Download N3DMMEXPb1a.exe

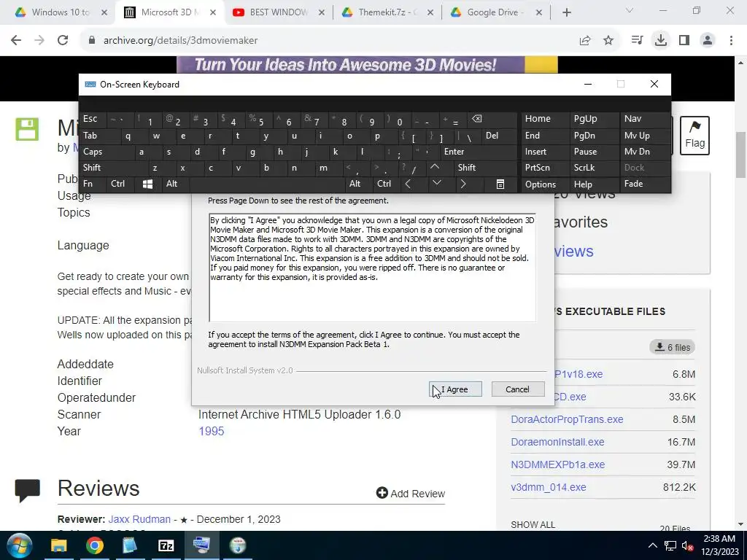(558, 464)
